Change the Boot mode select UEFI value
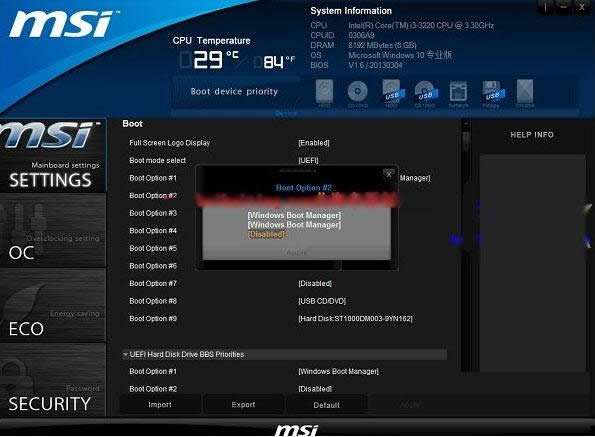Screen dimensions: 595x437 click(309, 160)
